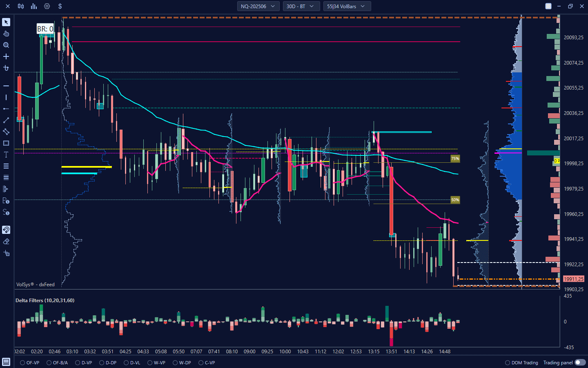Toggle the magnet snap tool
The width and height of the screenshot is (588, 368).
[6, 230]
